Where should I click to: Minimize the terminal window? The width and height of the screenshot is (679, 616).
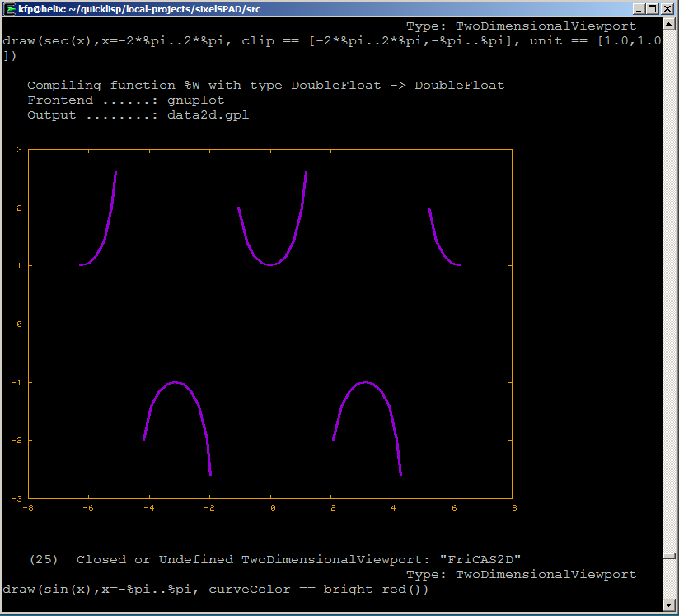click(638, 9)
